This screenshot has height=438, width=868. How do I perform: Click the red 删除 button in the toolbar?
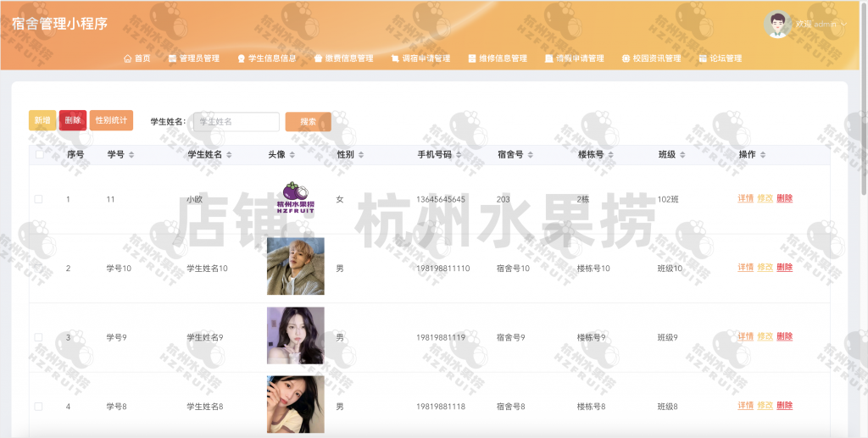pos(73,120)
